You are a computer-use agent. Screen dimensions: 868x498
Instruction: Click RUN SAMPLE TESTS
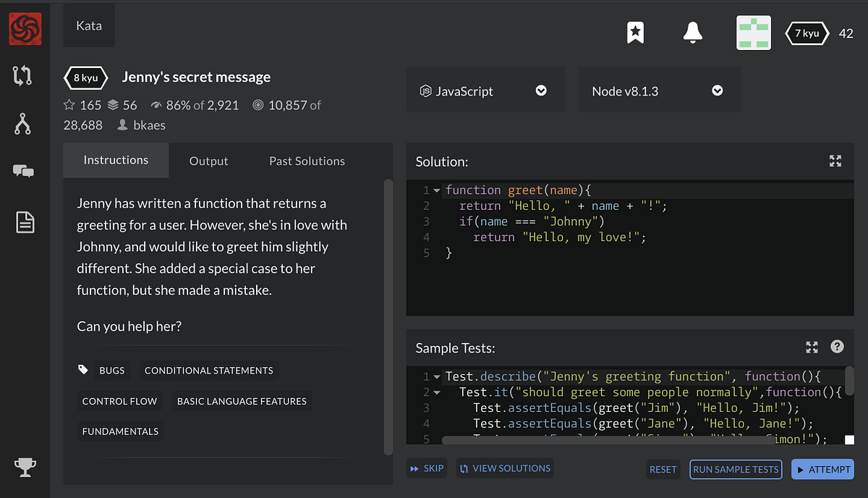735,469
